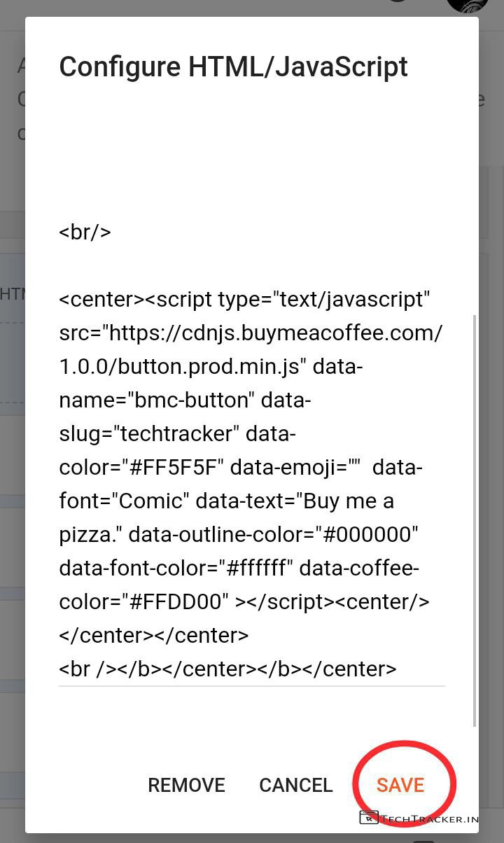Click the buymeacoffee script URL text

click(x=273, y=333)
